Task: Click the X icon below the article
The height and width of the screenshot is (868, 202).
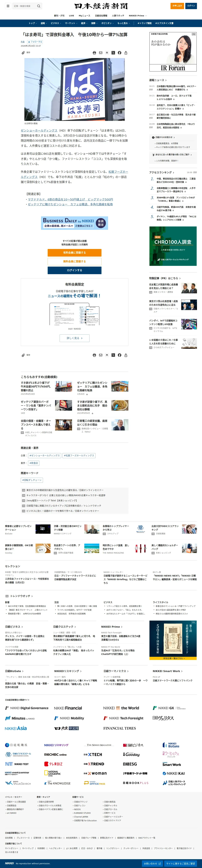Action: pos(113,355)
